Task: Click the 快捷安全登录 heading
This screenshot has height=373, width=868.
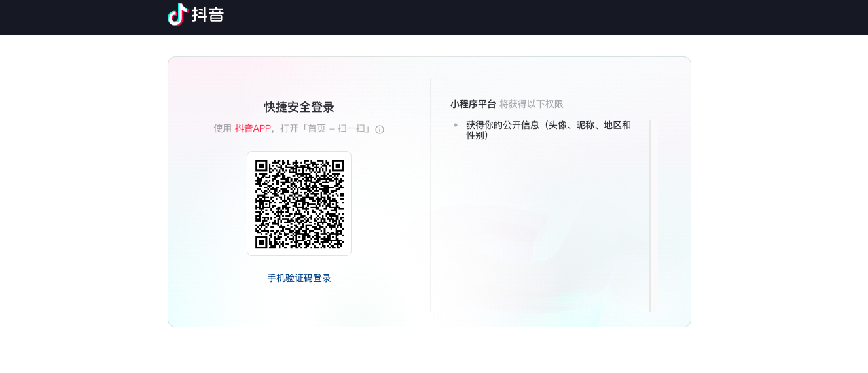Action: point(299,107)
